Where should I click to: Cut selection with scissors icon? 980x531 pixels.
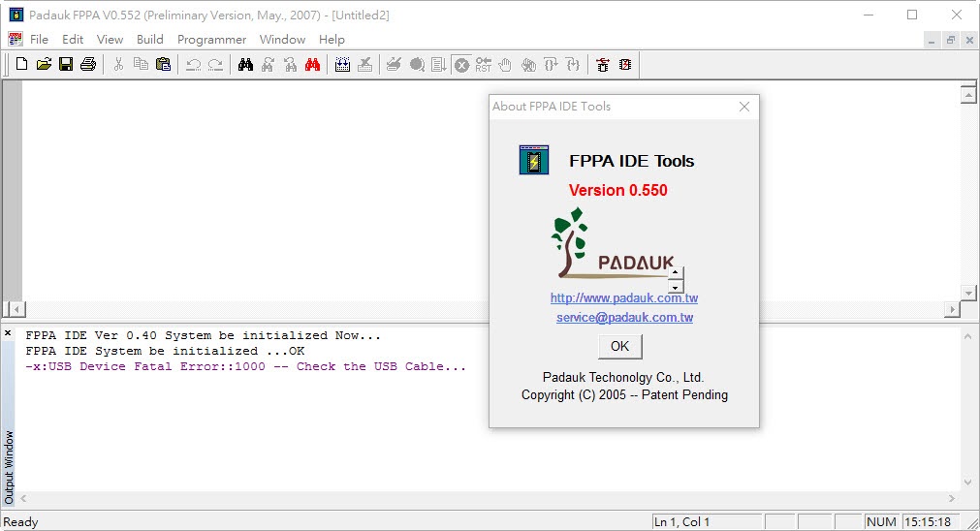118,64
